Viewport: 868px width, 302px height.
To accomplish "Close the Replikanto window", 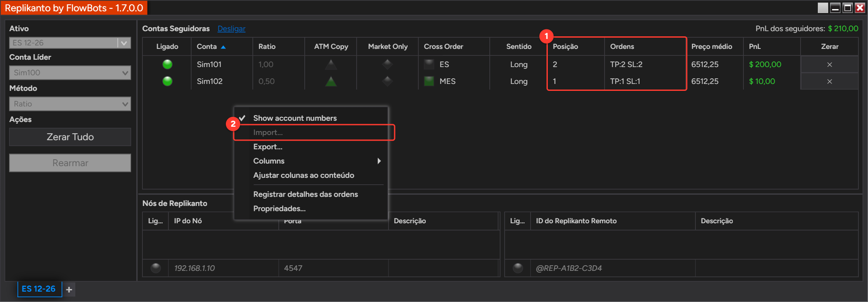I will [860, 8].
